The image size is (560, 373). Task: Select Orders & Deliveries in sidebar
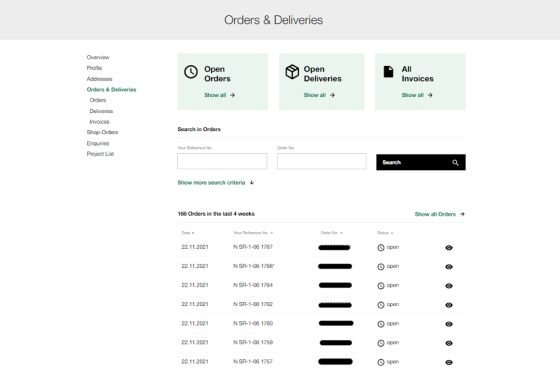[x=111, y=89]
